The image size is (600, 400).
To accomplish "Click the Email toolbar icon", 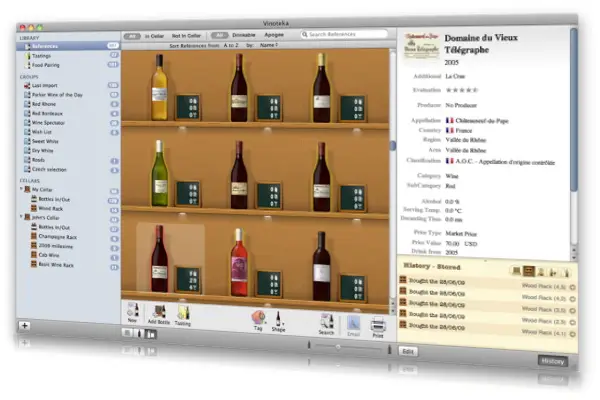I will pyautogui.click(x=353, y=326).
